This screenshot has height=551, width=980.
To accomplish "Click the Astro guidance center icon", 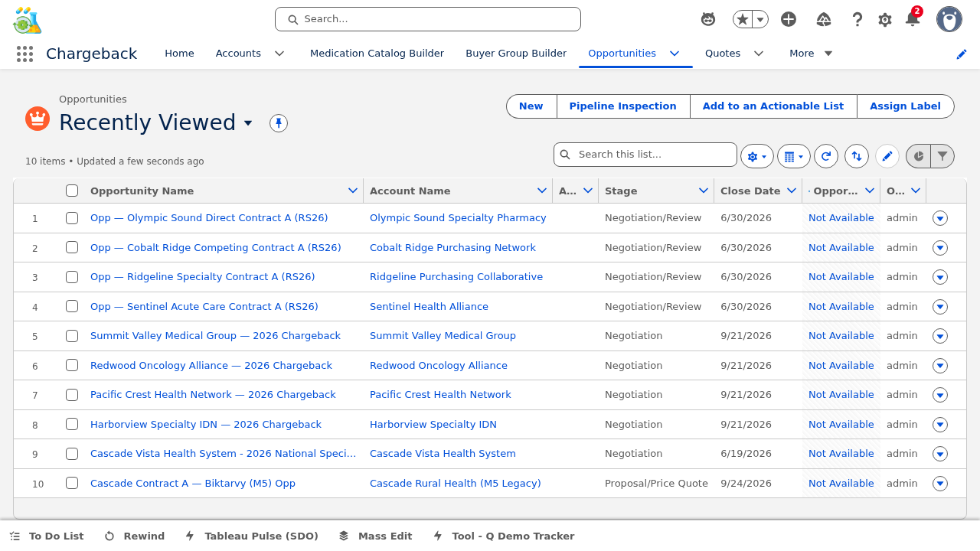I will [x=708, y=19].
